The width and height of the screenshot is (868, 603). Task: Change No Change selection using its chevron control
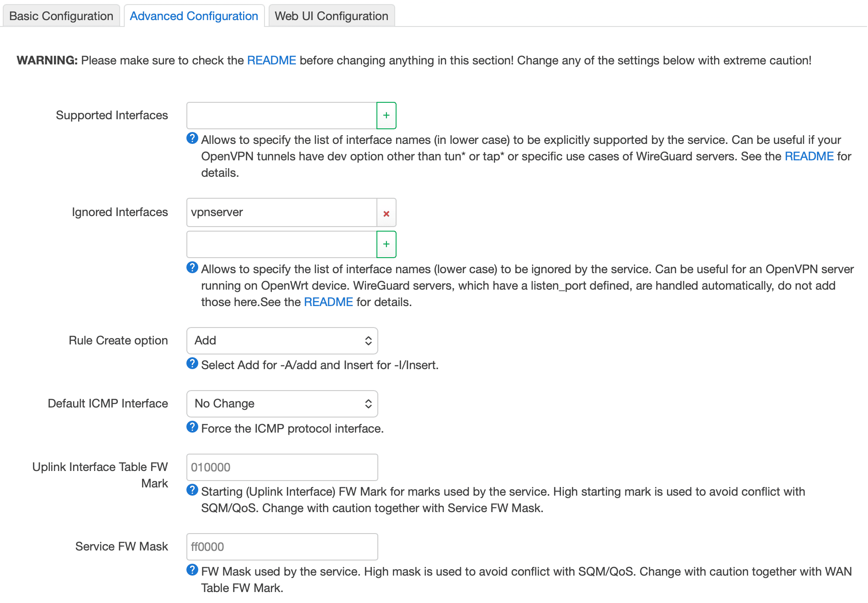(368, 404)
